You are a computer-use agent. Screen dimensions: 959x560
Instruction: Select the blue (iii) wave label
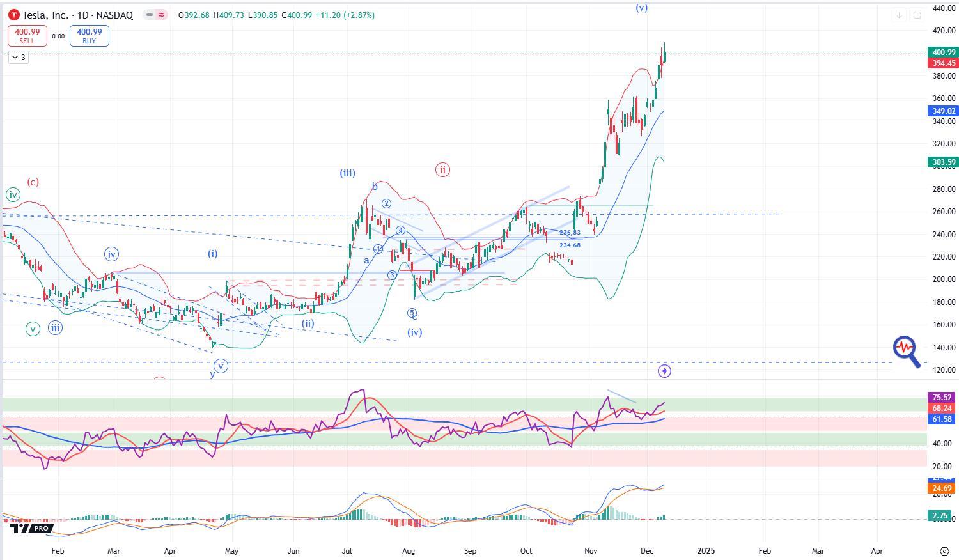pyautogui.click(x=348, y=173)
